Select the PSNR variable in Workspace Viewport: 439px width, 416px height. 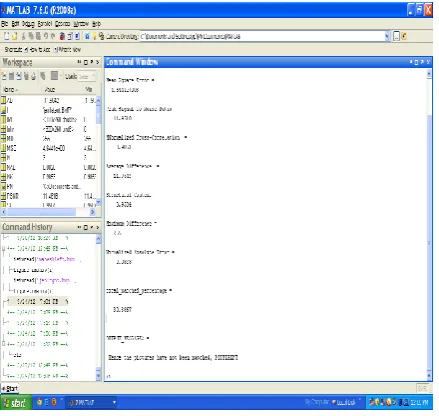[x=13, y=196]
